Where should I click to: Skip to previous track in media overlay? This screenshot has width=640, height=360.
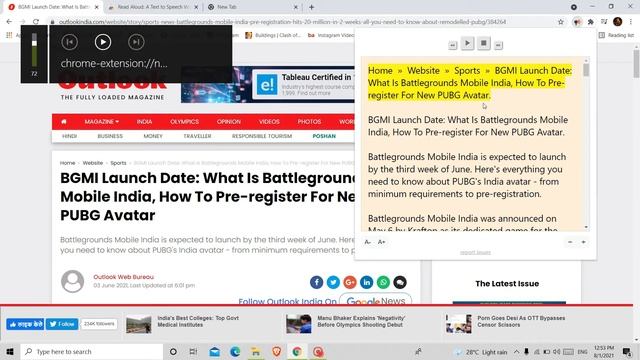point(70,42)
